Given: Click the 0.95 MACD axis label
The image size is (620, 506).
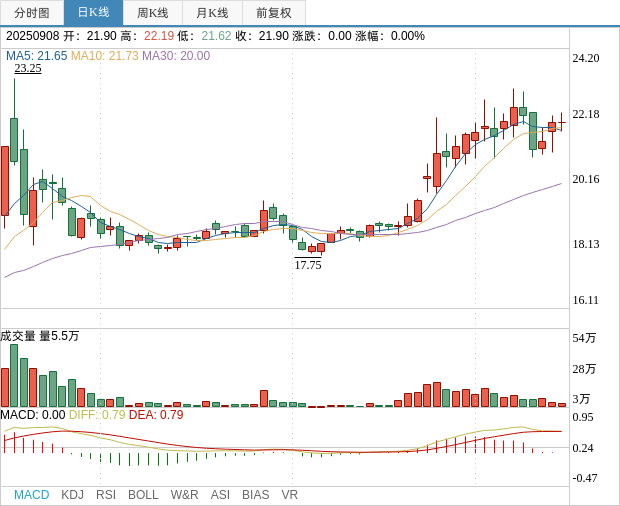Looking at the screenshot, I should 583,417.
